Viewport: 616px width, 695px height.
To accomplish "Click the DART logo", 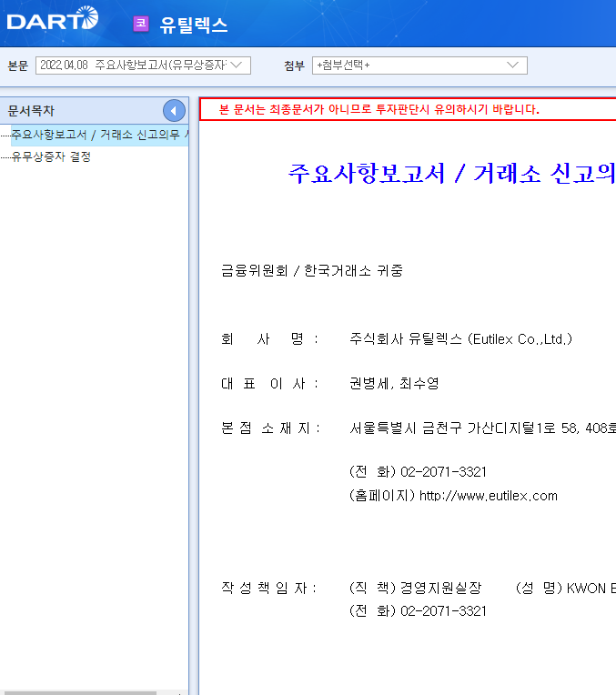I will point(53,19).
